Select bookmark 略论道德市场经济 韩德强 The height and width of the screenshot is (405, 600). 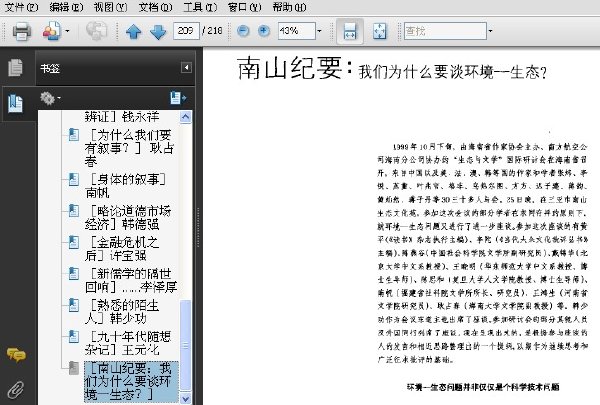point(128,217)
